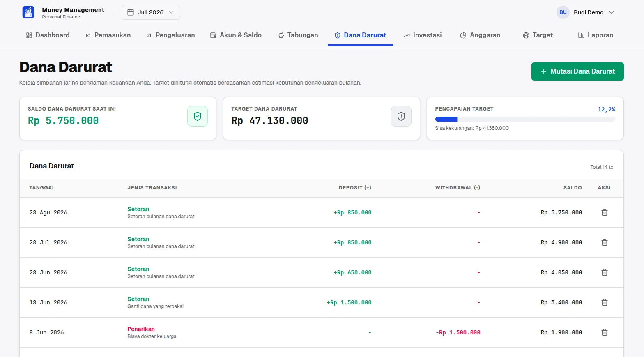644x357 pixels.
Task: Delete the 28 Agu 2026 transaction
Action: point(605,212)
